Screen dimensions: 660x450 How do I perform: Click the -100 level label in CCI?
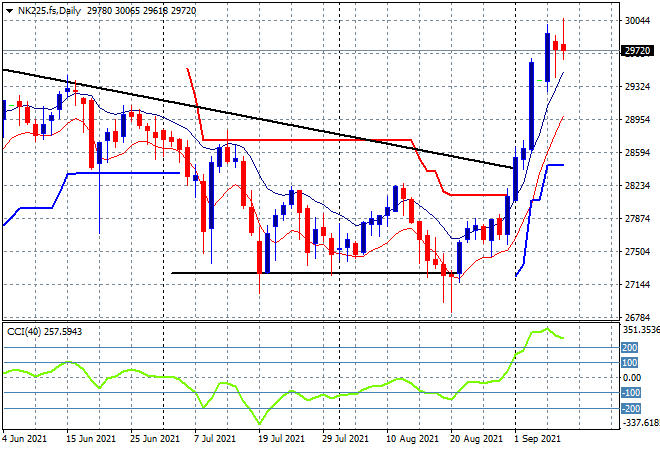click(x=631, y=393)
